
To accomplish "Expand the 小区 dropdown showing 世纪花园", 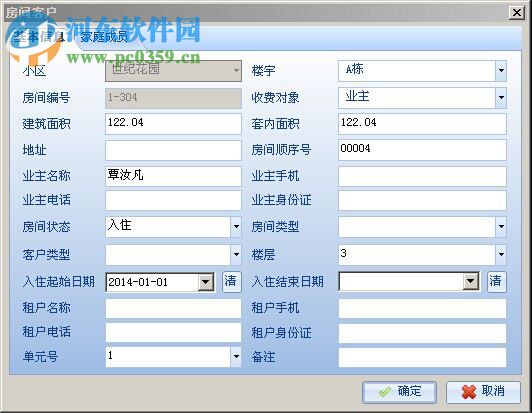I will coord(236,71).
